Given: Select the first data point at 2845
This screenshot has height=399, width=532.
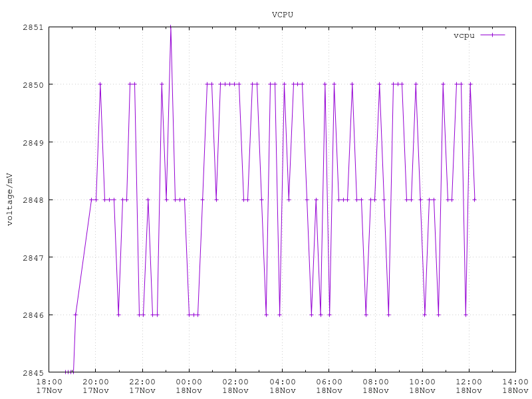Looking at the screenshot, I should [66, 372].
